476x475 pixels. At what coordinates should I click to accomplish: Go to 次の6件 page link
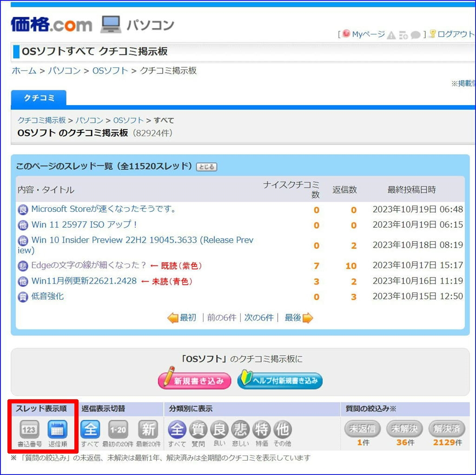point(258,318)
